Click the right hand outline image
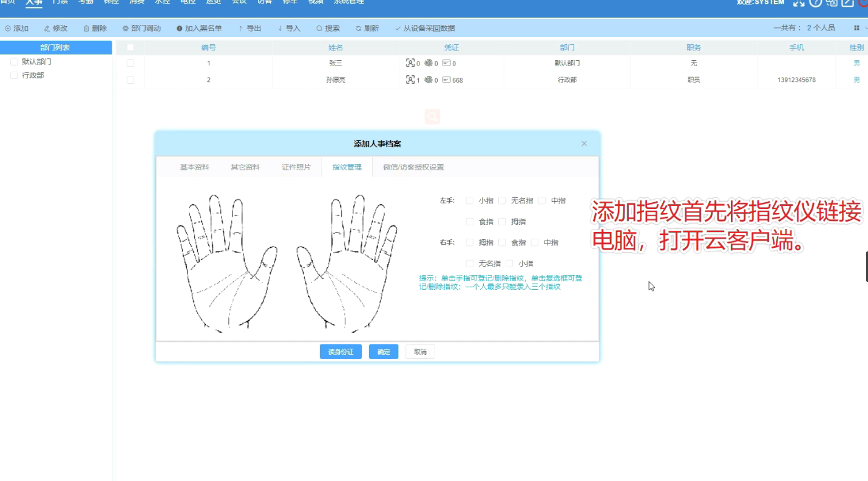Image resolution: width=868 pixels, height=481 pixels. 347,263
